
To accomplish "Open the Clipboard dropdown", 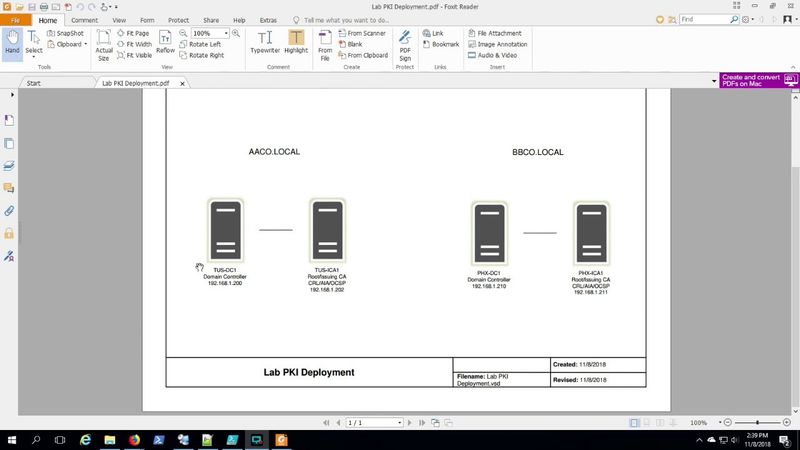I will tap(86, 44).
